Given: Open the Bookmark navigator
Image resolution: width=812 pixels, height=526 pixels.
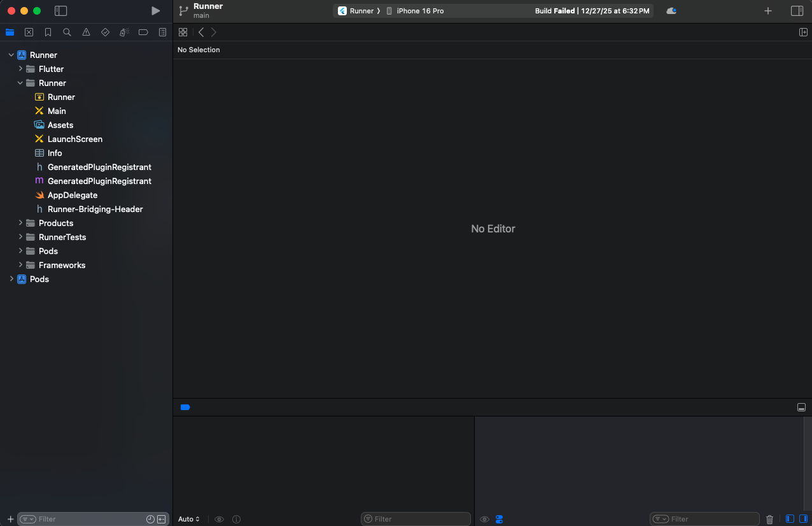Looking at the screenshot, I should [48, 32].
